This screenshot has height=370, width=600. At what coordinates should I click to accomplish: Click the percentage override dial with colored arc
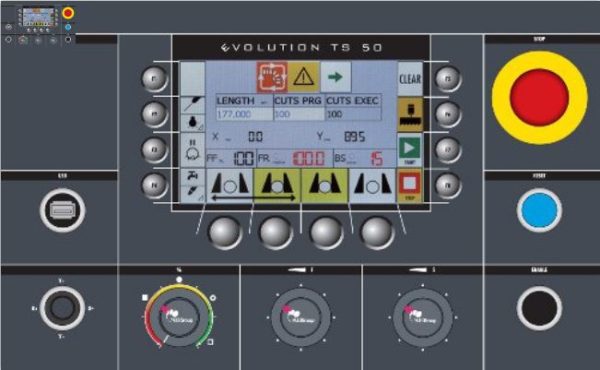179,316
